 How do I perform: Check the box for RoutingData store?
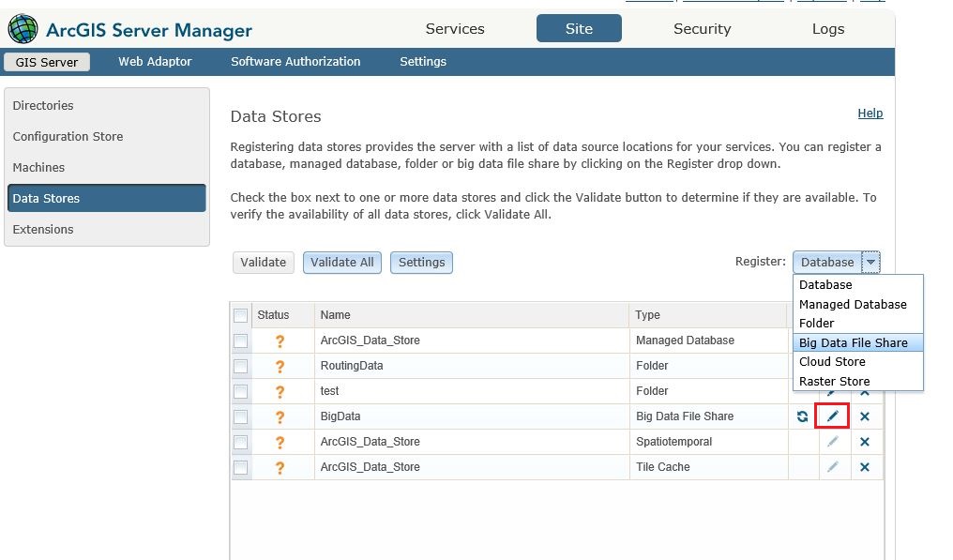(x=241, y=366)
